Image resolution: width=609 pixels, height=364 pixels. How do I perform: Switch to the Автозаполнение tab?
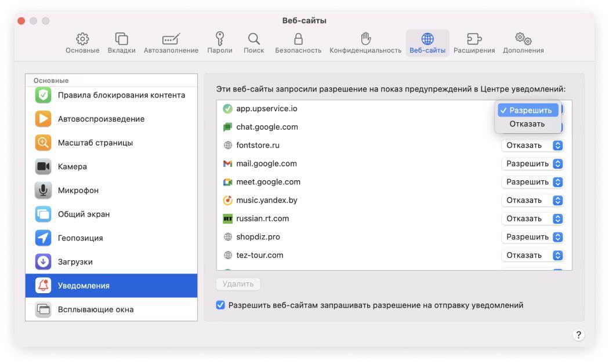(171, 43)
